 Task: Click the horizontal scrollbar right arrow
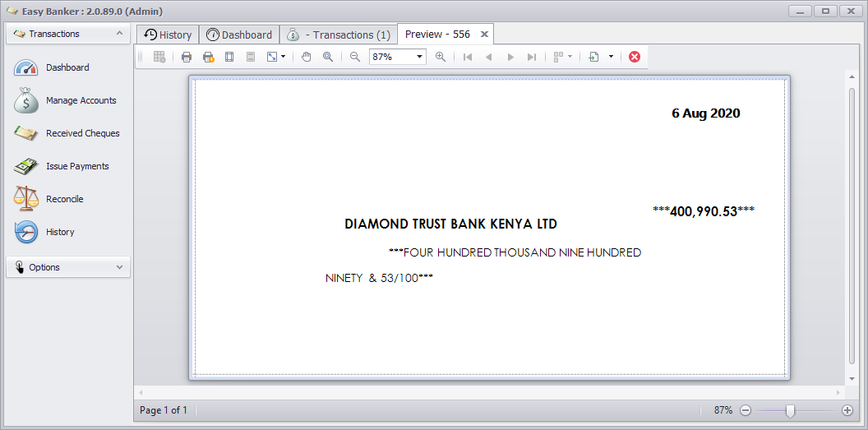click(x=840, y=392)
